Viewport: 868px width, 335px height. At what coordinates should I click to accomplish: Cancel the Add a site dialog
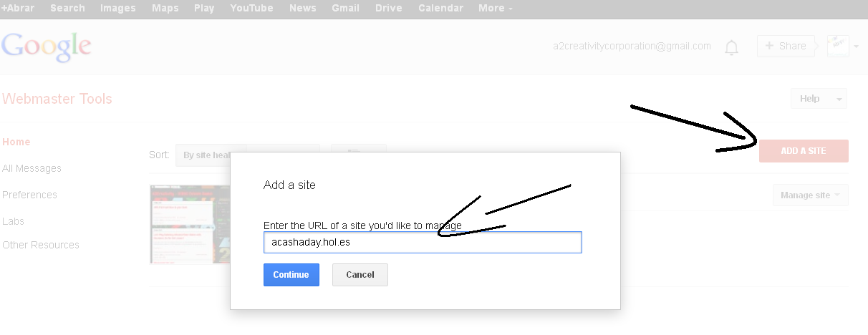point(360,275)
